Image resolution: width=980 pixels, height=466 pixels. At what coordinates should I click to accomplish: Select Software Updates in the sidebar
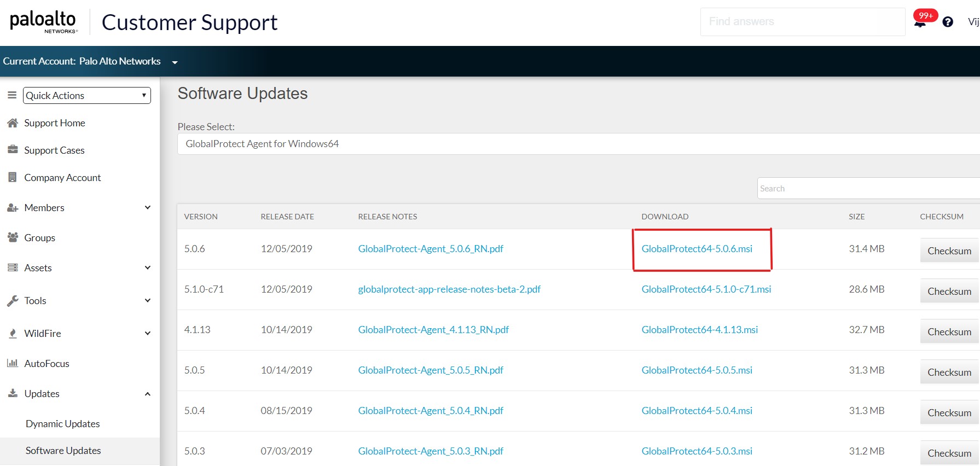click(63, 451)
